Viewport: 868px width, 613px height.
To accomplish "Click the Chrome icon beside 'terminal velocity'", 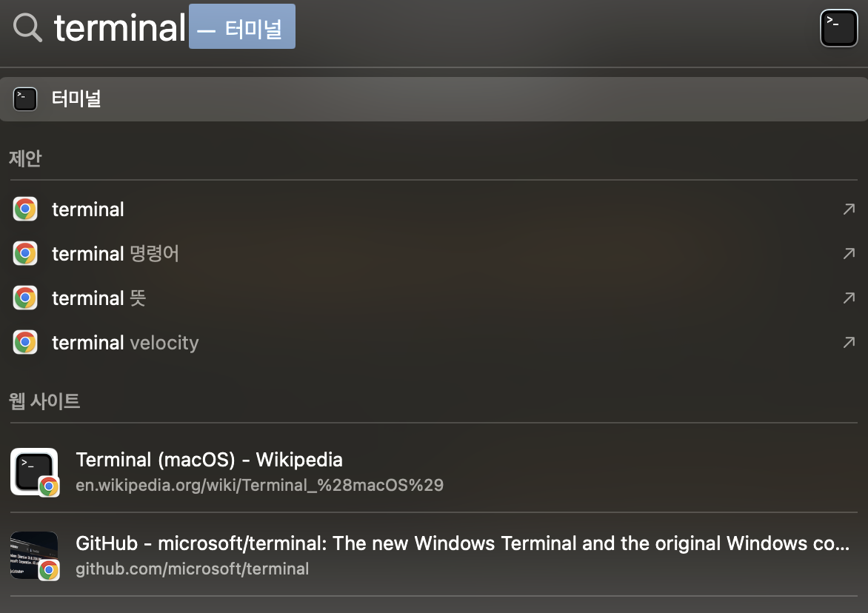I will coord(25,342).
